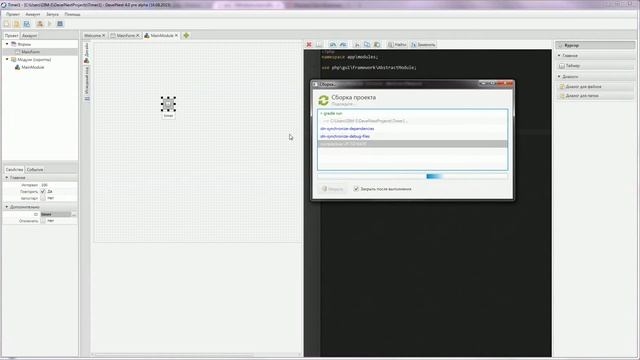Click the ellipsis button beside the ID field
The height and width of the screenshot is (360, 640).
(74, 214)
